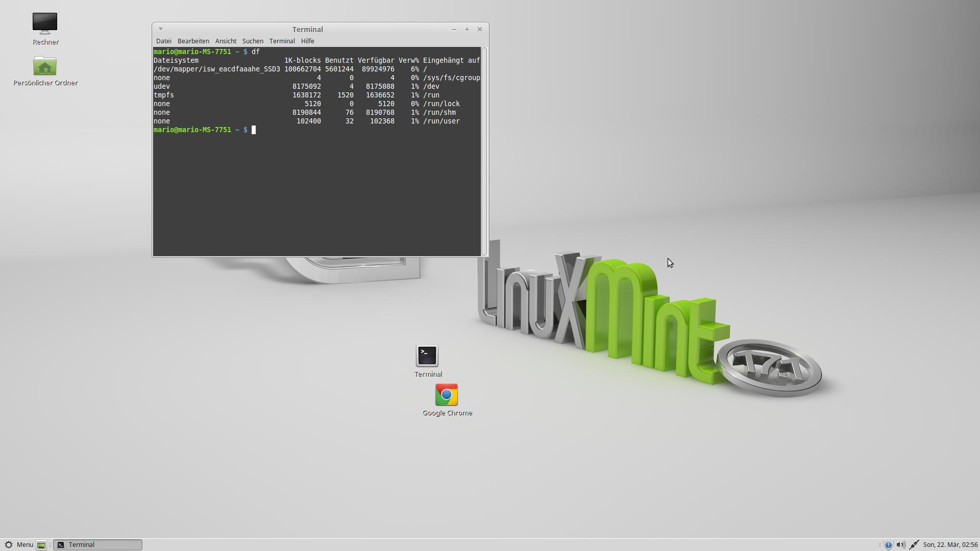Open the Mint Menu button in panel
Image resolution: width=980 pixels, height=551 pixels.
coord(19,545)
